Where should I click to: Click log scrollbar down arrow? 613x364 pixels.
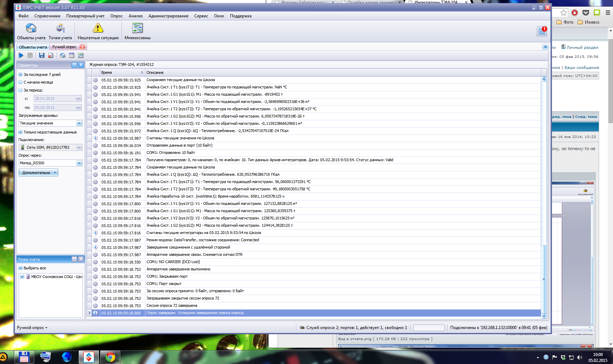pyautogui.click(x=544, y=316)
